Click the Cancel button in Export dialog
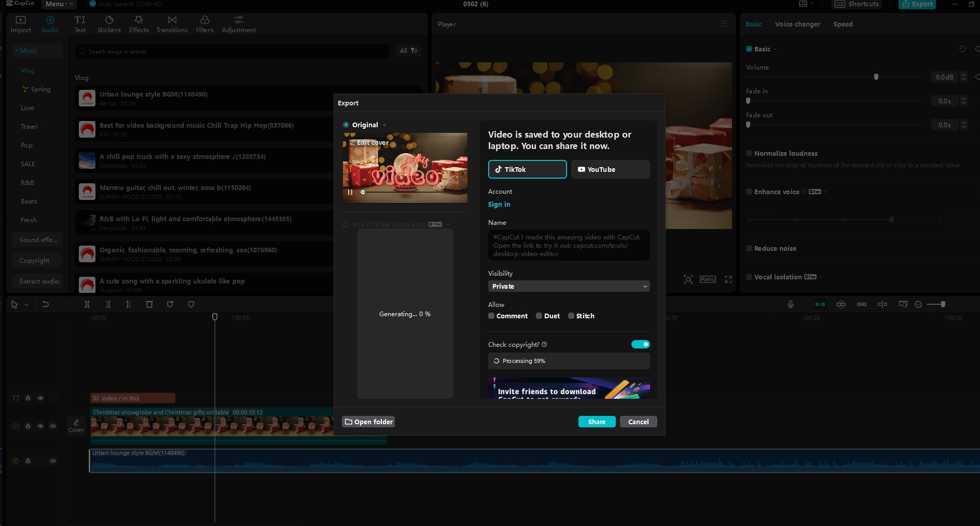This screenshot has height=526, width=980. coord(638,422)
